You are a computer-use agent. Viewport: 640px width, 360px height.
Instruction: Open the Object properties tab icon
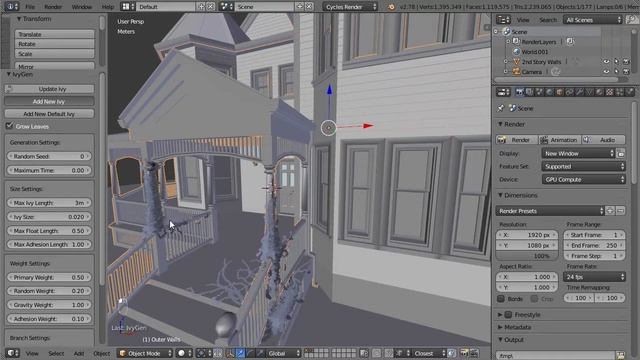[x=559, y=92]
